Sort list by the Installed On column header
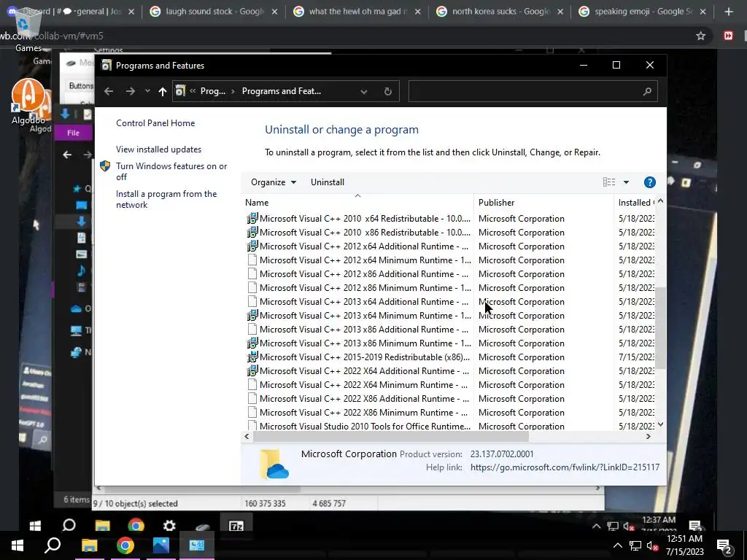The image size is (747, 560). [635, 203]
